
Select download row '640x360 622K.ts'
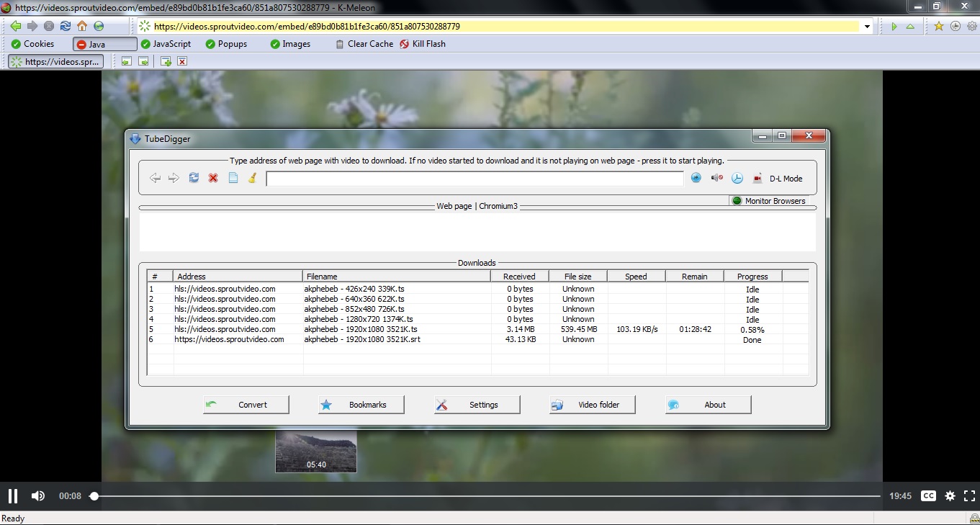(477, 299)
